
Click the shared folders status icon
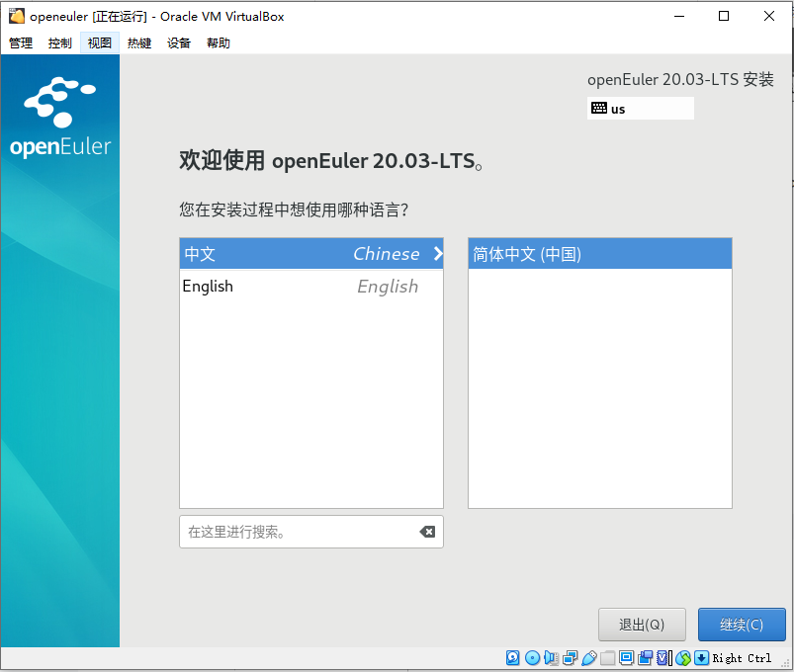point(608,658)
